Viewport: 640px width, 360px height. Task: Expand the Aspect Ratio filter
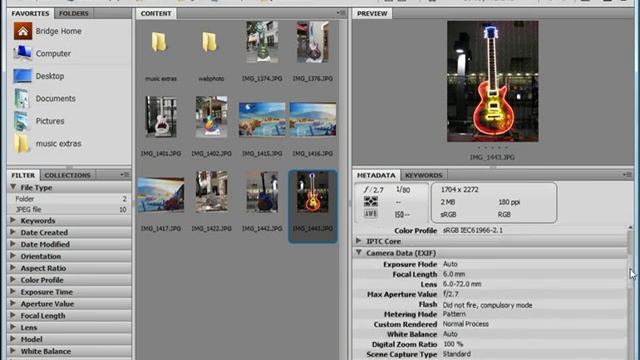pyautogui.click(x=13, y=268)
